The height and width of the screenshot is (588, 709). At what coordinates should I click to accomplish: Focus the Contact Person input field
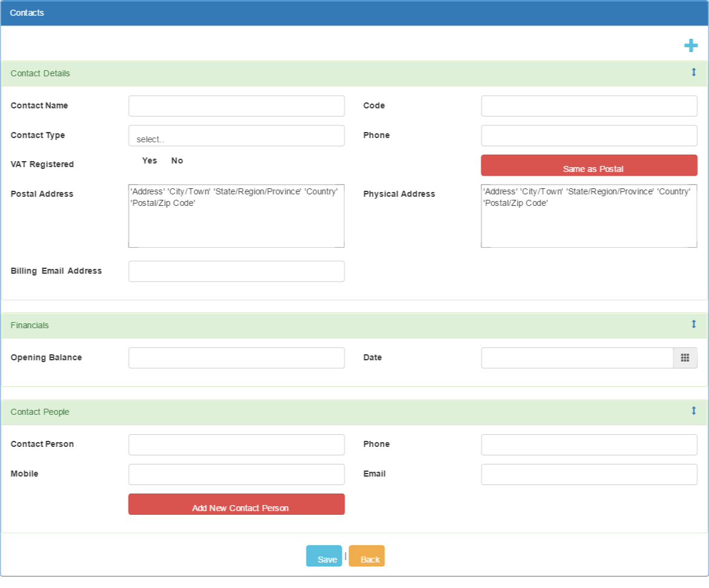point(236,444)
